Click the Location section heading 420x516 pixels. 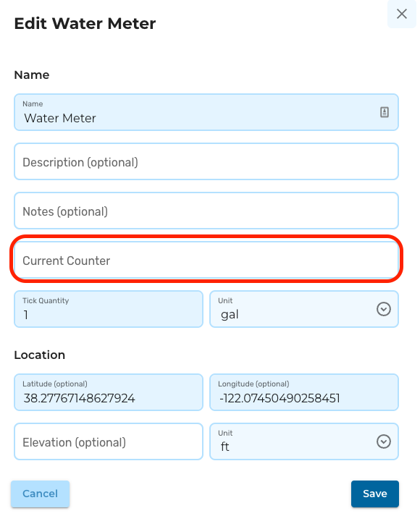[40, 355]
